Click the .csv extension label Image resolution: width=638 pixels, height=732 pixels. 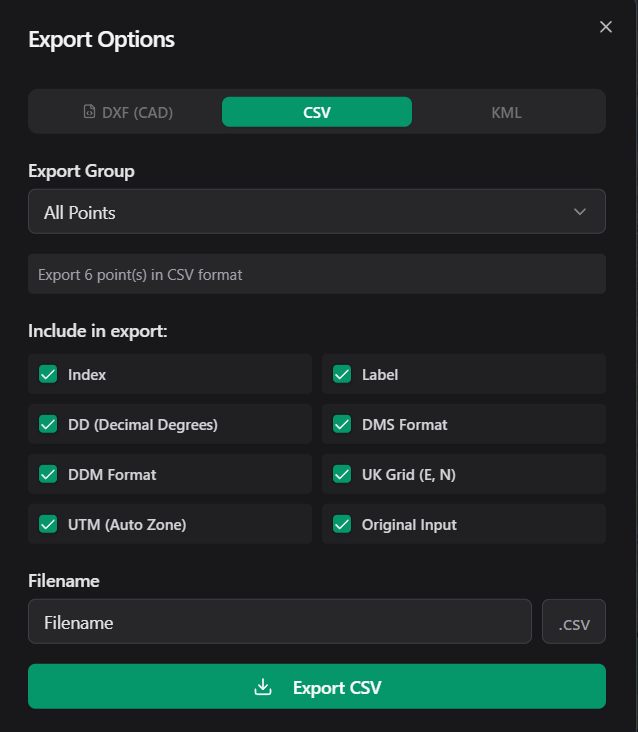(x=574, y=622)
